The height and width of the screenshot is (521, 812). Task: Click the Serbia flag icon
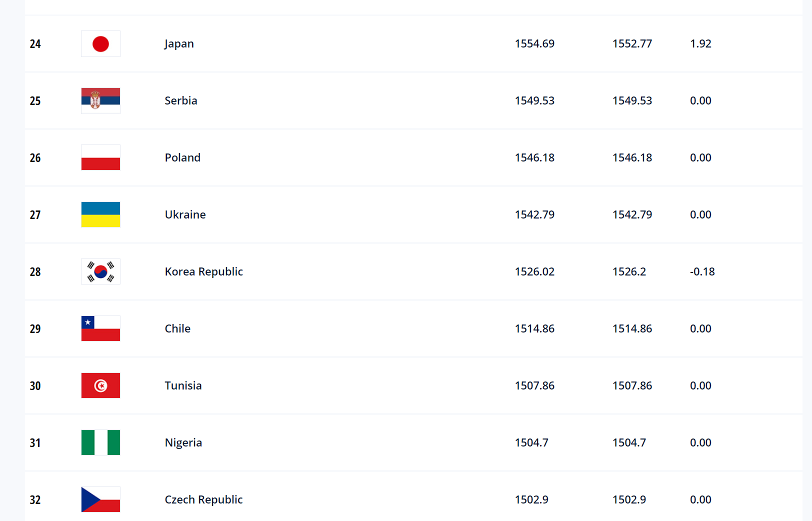point(100,100)
